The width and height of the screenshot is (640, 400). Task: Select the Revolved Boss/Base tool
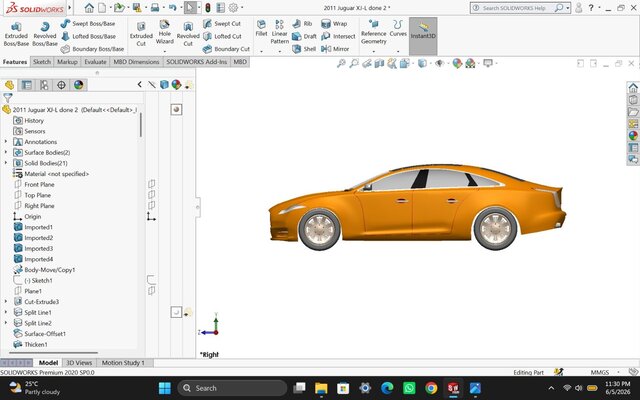[x=44, y=34]
